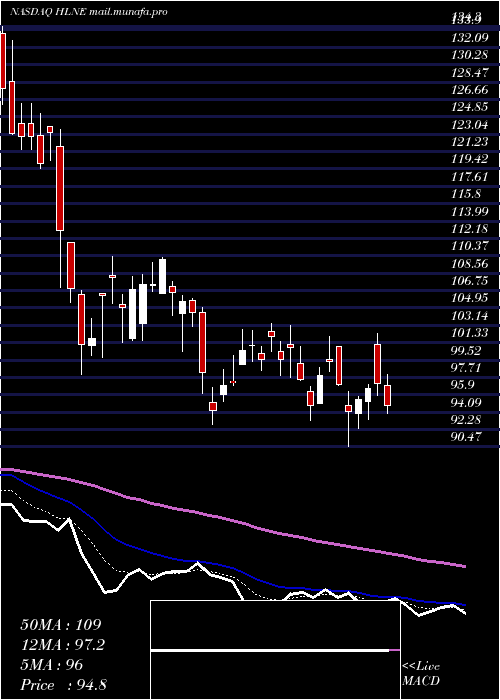Click the Price : 94.8 readout

pos(63,685)
